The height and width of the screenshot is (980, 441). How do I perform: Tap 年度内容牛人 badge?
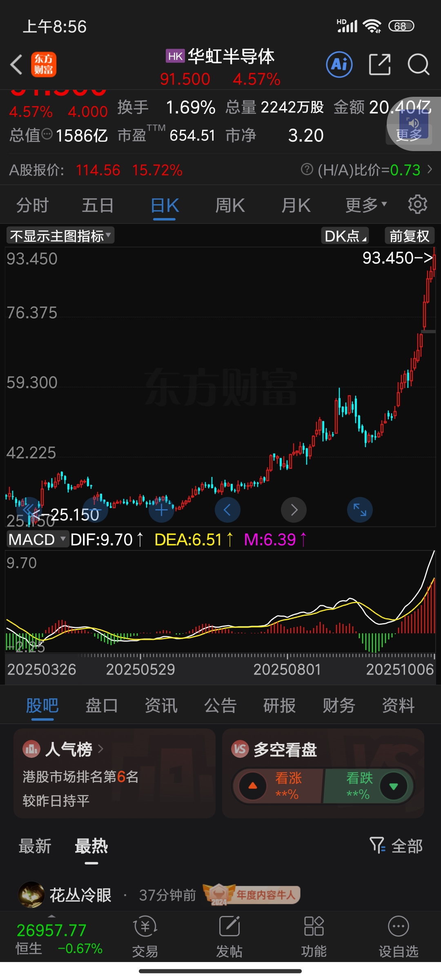252,895
